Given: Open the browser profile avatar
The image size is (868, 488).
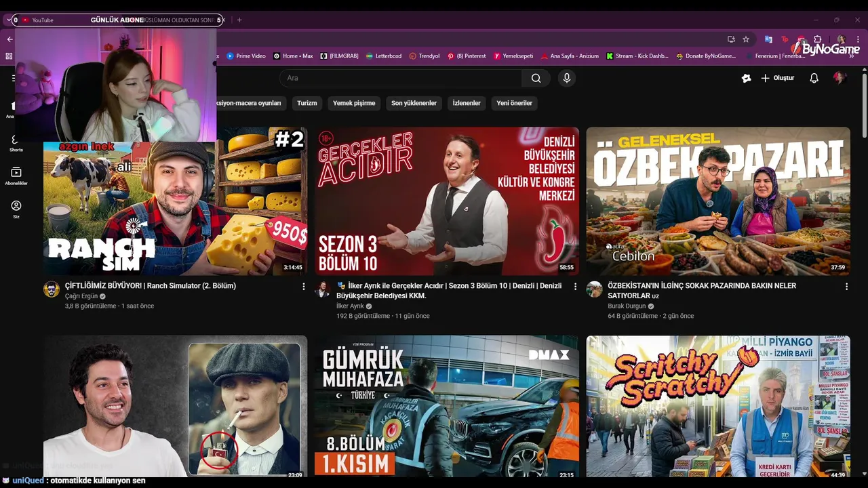Looking at the screenshot, I should click(x=841, y=39).
